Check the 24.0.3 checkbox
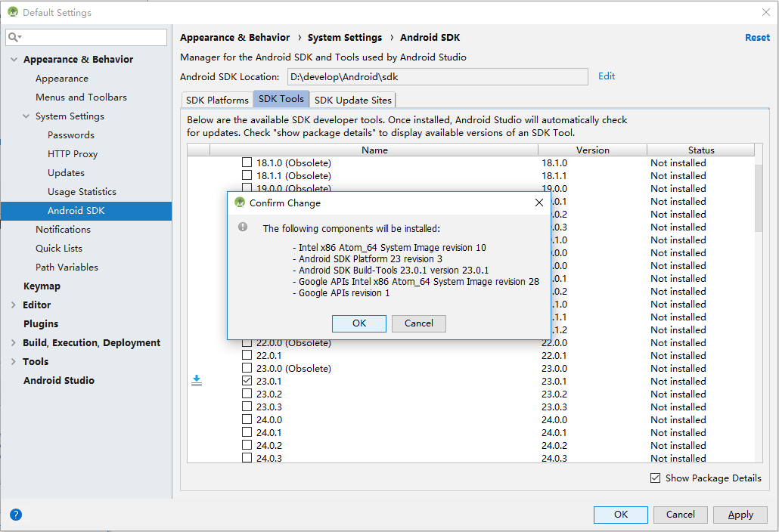The height and width of the screenshot is (532, 779). 247,458
